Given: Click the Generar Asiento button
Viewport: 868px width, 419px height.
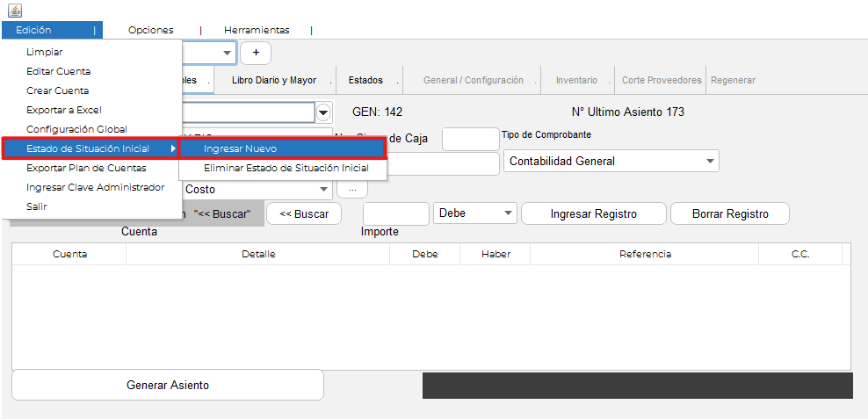Looking at the screenshot, I should point(168,385).
